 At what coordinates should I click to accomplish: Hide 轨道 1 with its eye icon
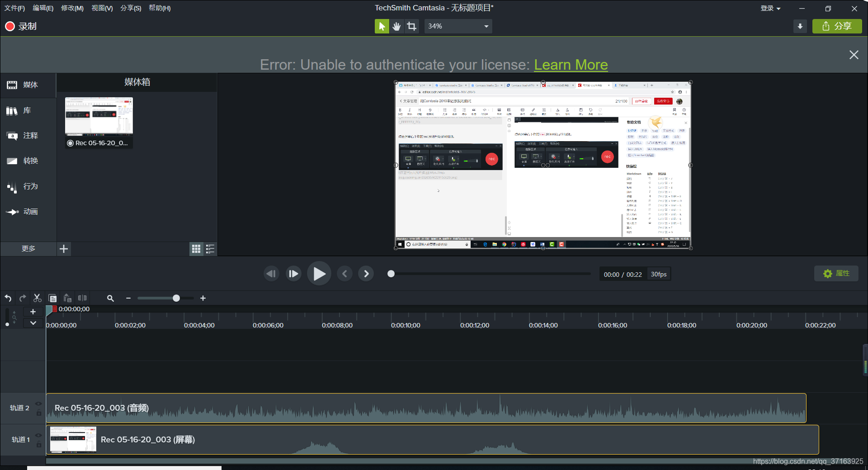(38, 435)
